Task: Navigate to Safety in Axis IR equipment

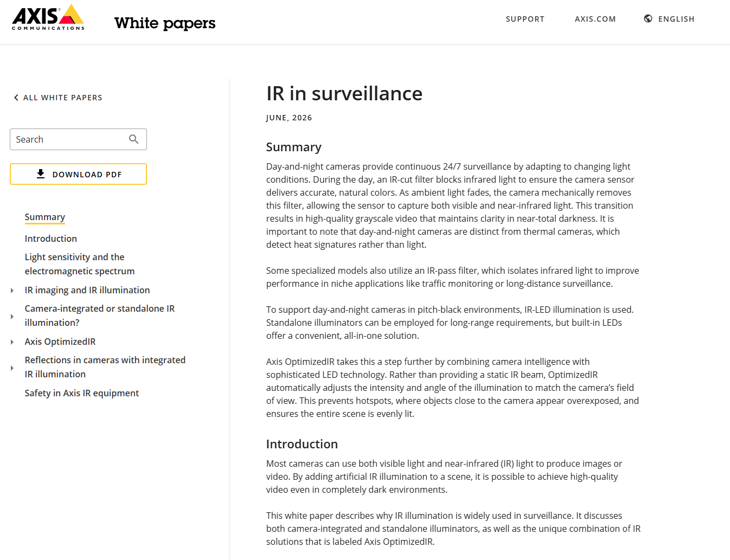Action: 82,393
